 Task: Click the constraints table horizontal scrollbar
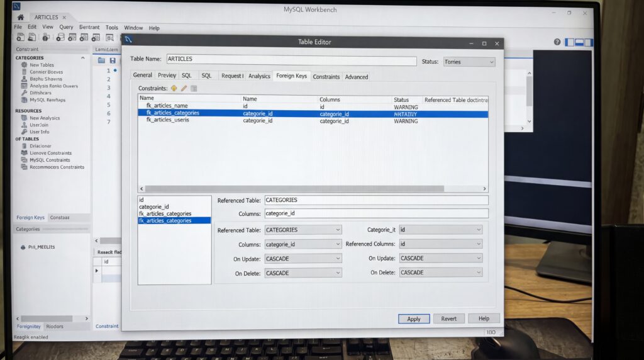point(294,189)
